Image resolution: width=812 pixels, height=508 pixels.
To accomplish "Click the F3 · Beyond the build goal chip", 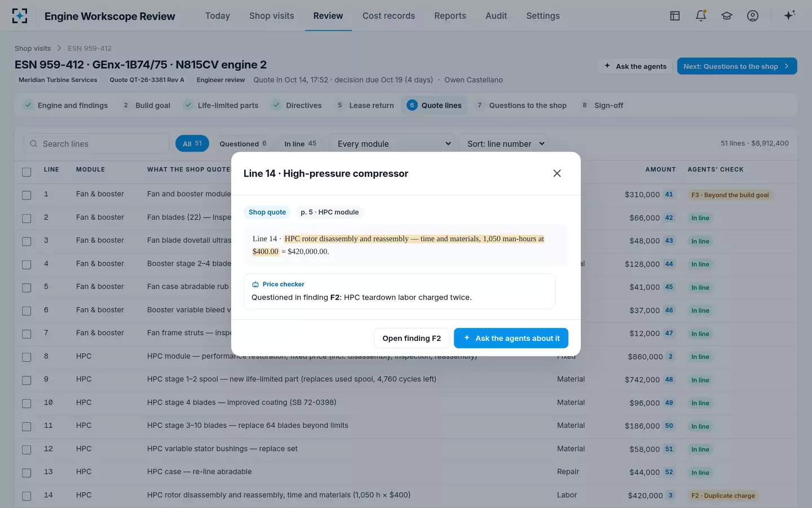I will point(730,195).
